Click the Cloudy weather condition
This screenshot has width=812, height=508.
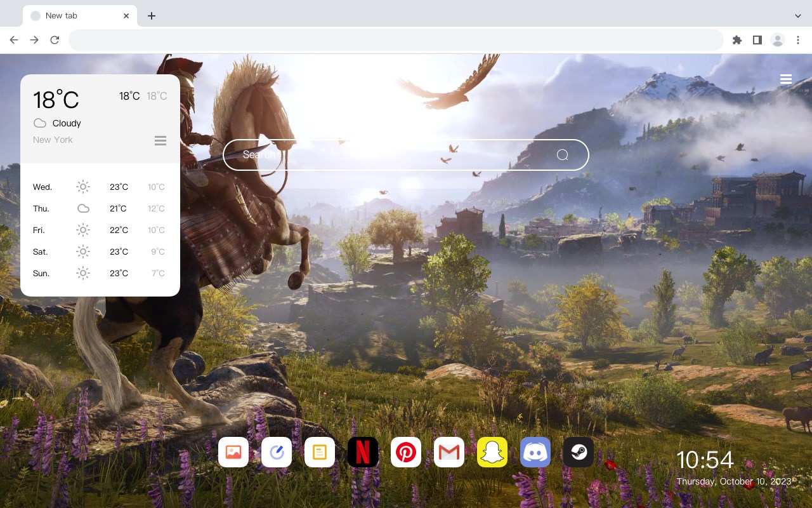(67, 123)
